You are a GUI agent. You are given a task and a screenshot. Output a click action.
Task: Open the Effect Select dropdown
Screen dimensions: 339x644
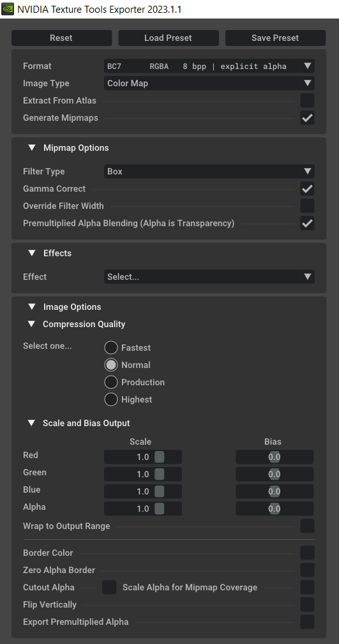tap(209, 277)
